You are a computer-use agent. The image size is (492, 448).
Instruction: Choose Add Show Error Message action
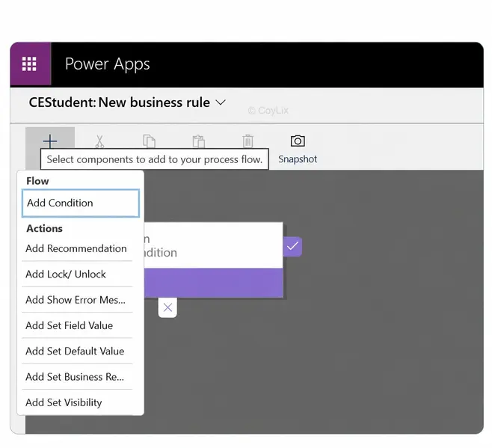77,300
